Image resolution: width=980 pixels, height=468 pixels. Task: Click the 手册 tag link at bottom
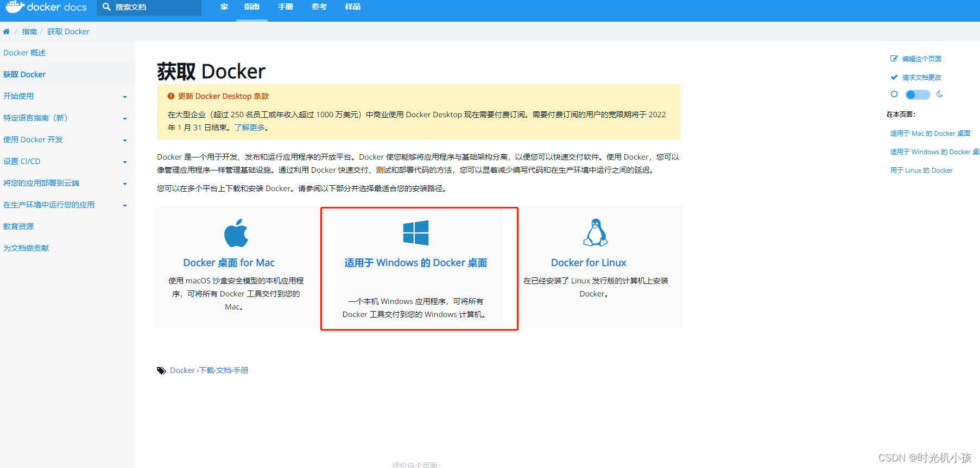(x=241, y=370)
